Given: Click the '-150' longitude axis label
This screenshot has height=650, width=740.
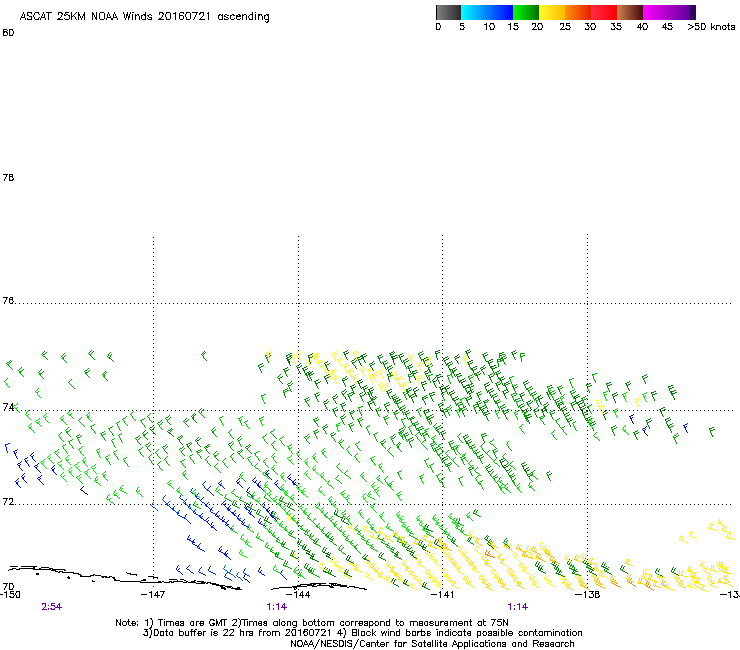Looking at the screenshot, I should tap(10, 594).
